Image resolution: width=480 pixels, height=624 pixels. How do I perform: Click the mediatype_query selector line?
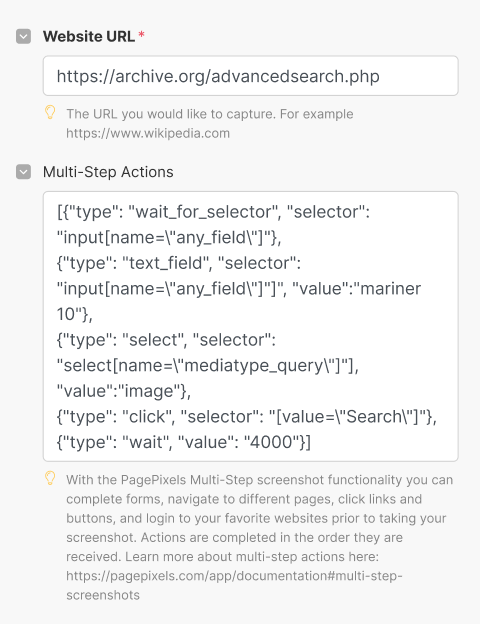tap(207, 365)
